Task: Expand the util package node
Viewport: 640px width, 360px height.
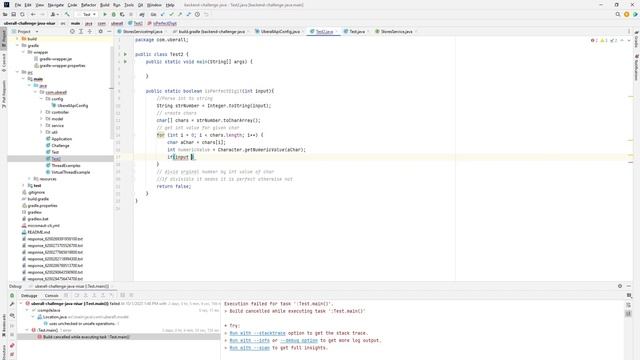Action: pyautogui.click(x=41, y=132)
